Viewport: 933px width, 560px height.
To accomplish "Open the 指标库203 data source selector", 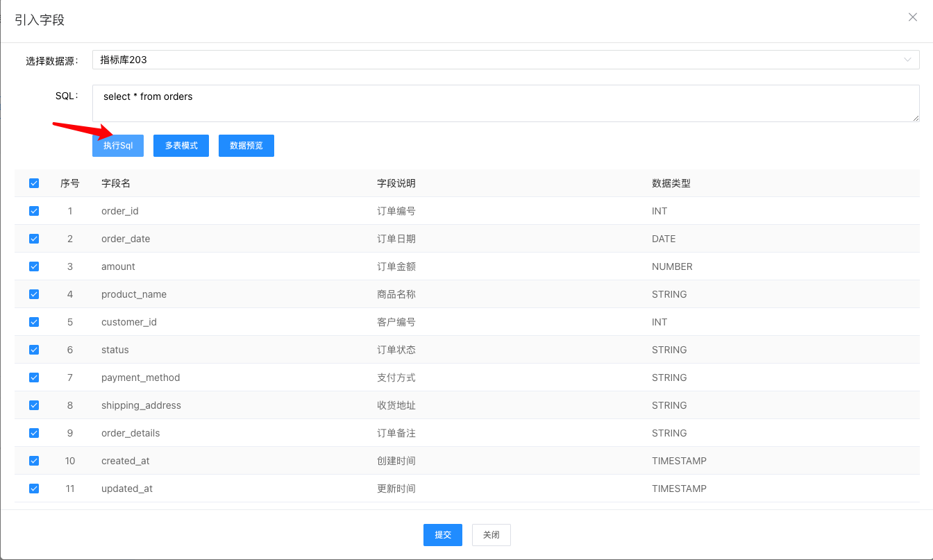I will pyautogui.click(x=506, y=60).
